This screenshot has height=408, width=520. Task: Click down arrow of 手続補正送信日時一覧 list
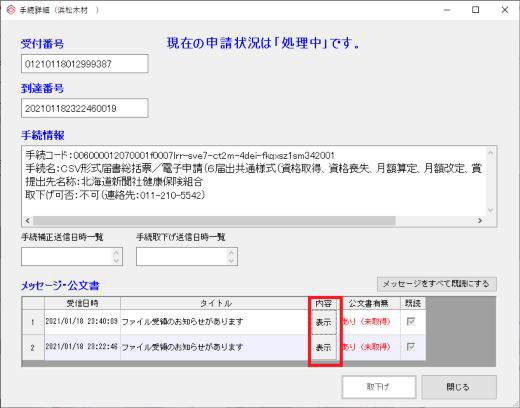click(x=116, y=261)
